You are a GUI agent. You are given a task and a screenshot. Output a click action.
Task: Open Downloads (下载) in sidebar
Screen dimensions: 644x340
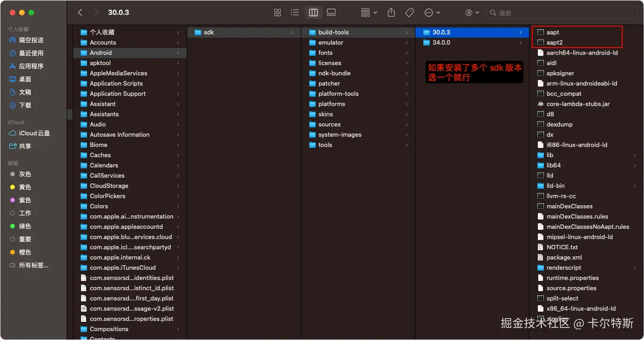point(25,105)
